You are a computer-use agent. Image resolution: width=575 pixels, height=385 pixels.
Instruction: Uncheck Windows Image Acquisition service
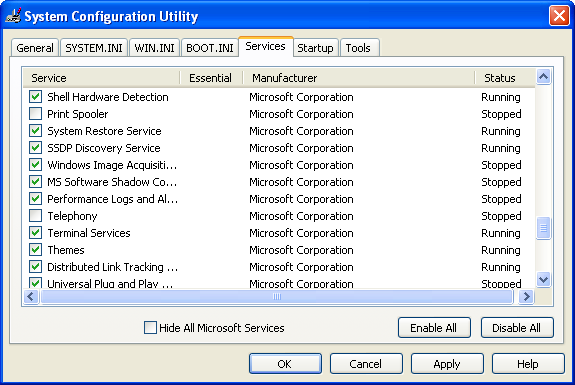pos(36,165)
